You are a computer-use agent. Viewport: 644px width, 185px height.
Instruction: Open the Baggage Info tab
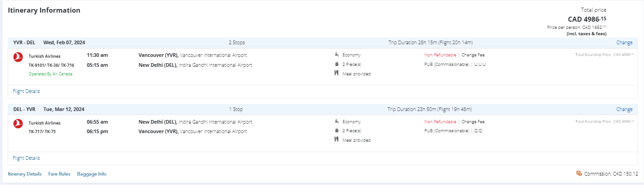tap(92, 174)
